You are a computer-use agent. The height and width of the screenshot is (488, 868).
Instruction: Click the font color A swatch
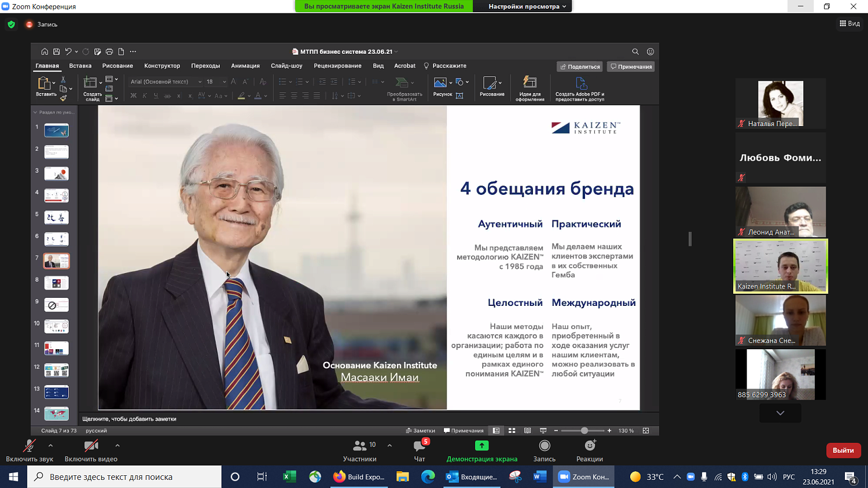tap(258, 96)
